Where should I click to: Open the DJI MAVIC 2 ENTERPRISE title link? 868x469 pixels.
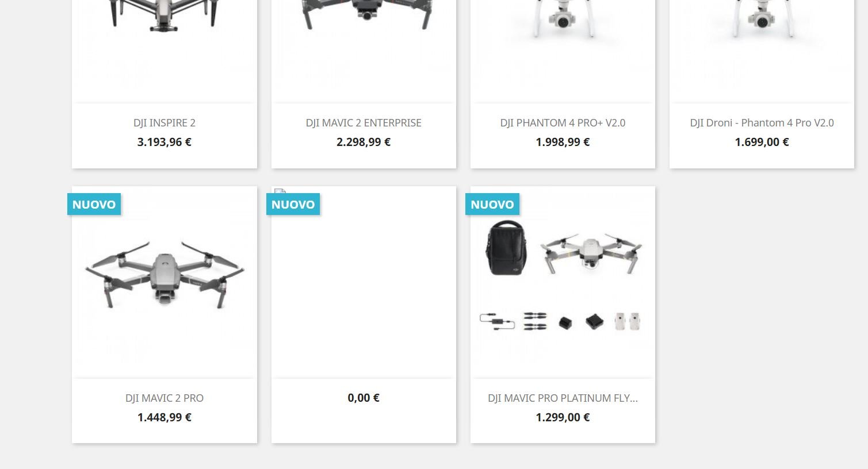point(364,122)
